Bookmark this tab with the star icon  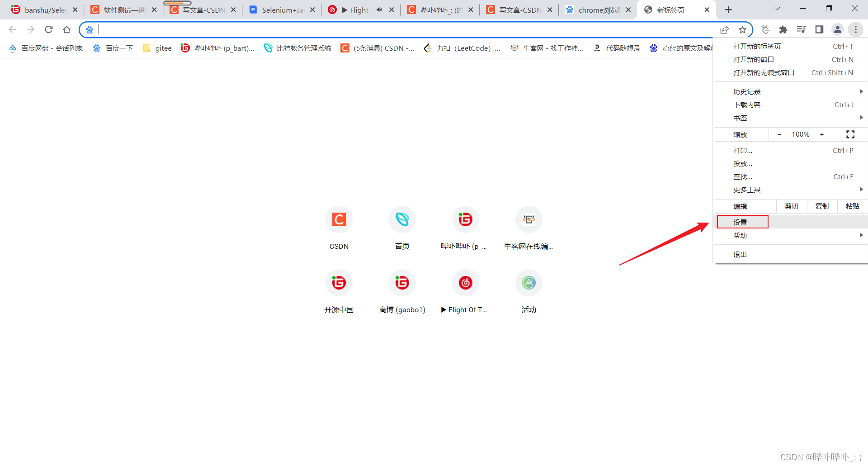(742, 29)
